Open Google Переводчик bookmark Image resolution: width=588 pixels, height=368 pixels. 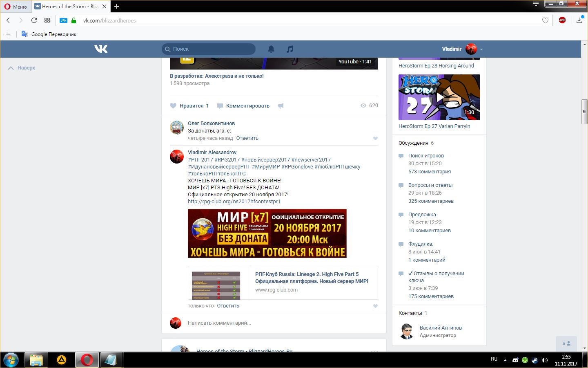(x=49, y=34)
